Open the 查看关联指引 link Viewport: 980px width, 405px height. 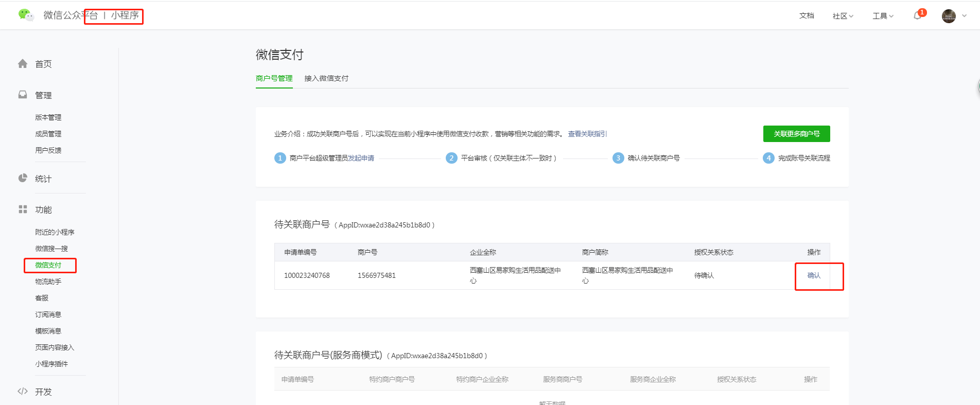point(587,134)
